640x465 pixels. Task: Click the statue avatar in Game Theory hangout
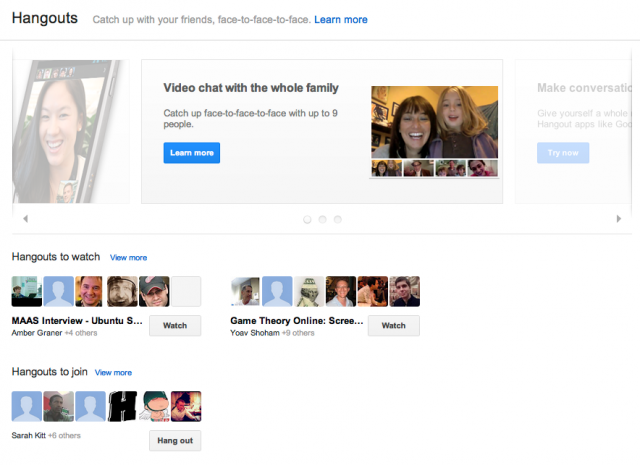coord(309,291)
